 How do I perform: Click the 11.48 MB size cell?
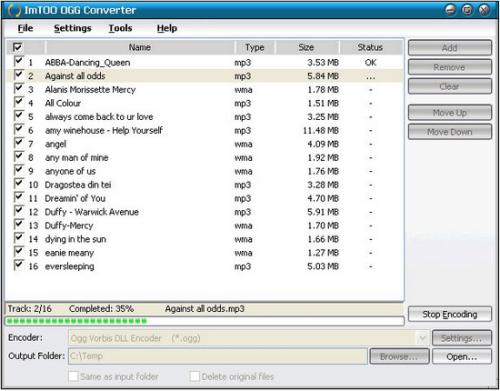pyautogui.click(x=320, y=130)
